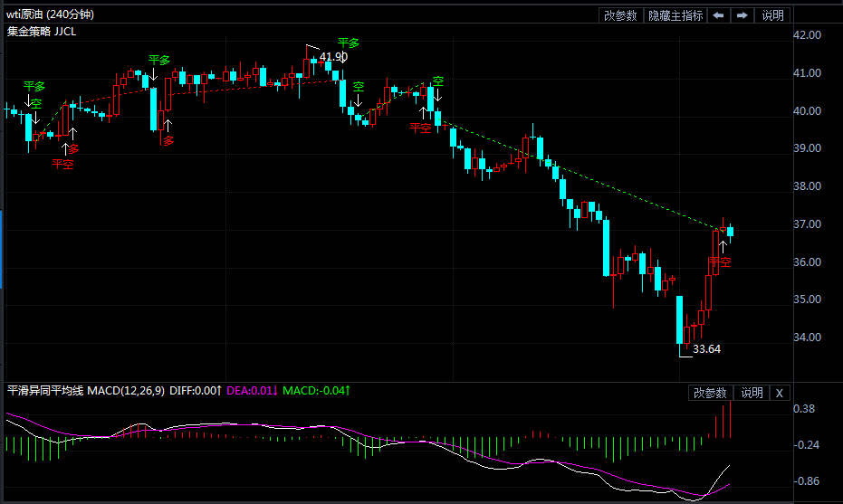This screenshot has height=504, width=843.
Task: Click the 平多 signal beside the 41.90 peak
Action: point(349,43)
